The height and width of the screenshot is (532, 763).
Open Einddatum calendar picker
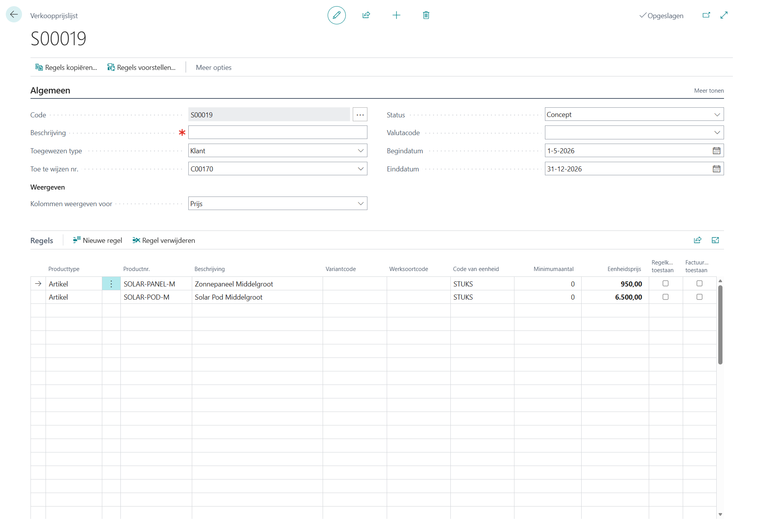pos(716,169)
